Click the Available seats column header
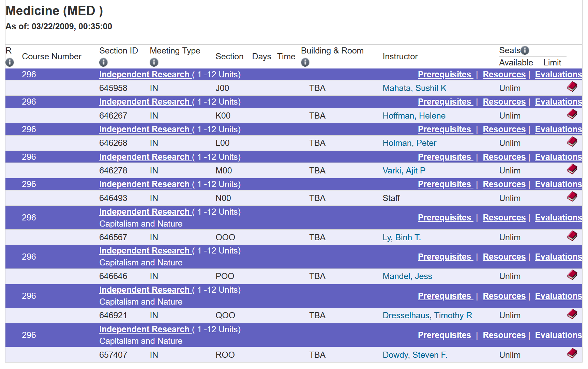 [x=516, y=62]
